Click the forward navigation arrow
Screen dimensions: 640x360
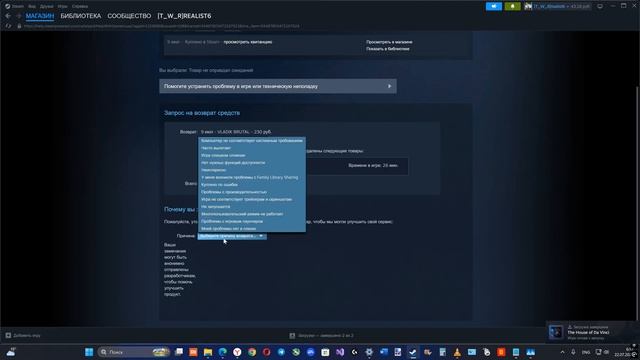pyautogui.click(x=19, y=16)
